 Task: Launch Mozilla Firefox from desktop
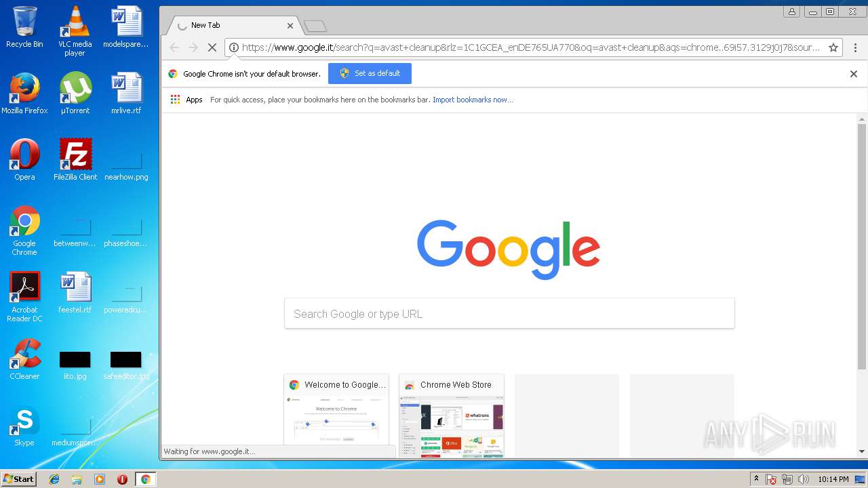[24, 94]
